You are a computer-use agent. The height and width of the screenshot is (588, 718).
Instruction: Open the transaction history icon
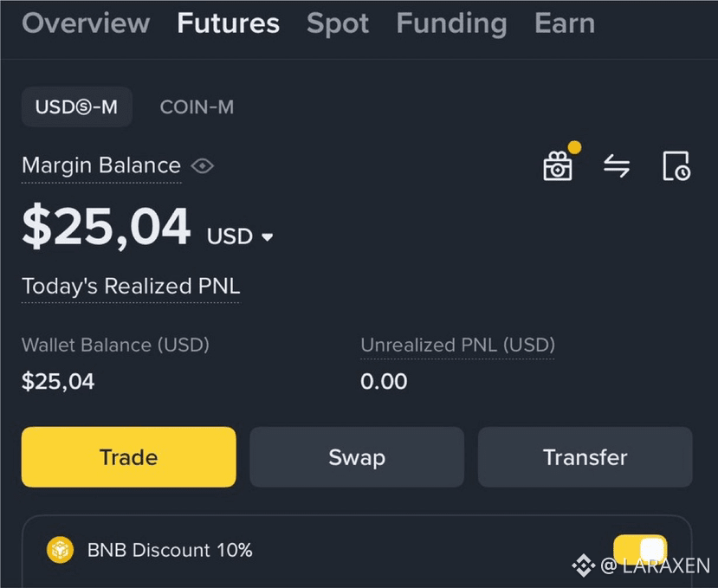click(676, 165)
